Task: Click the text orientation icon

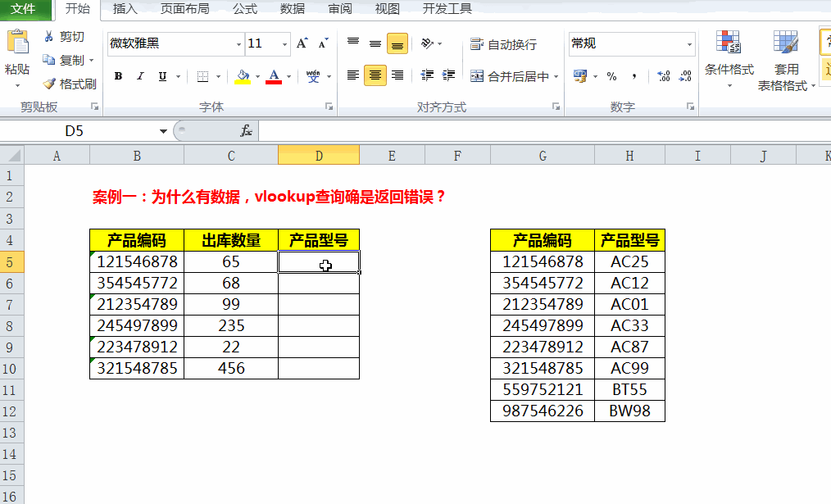Action: click(427, 43)
